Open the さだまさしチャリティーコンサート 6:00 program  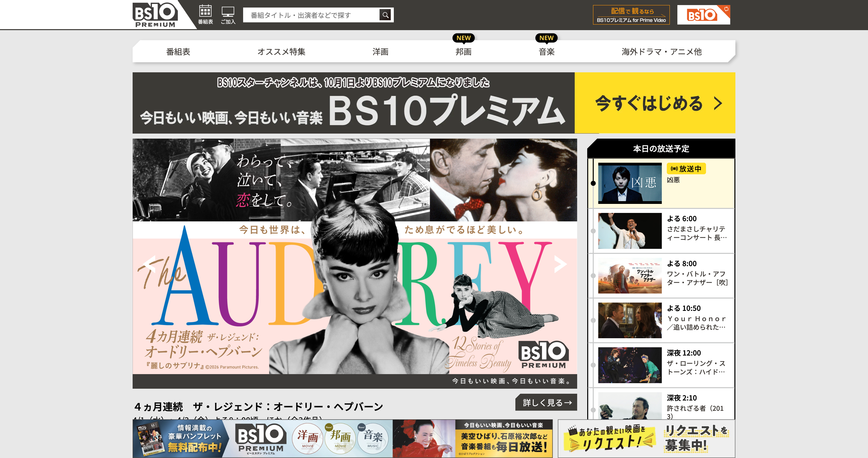[x=662, y=231]
